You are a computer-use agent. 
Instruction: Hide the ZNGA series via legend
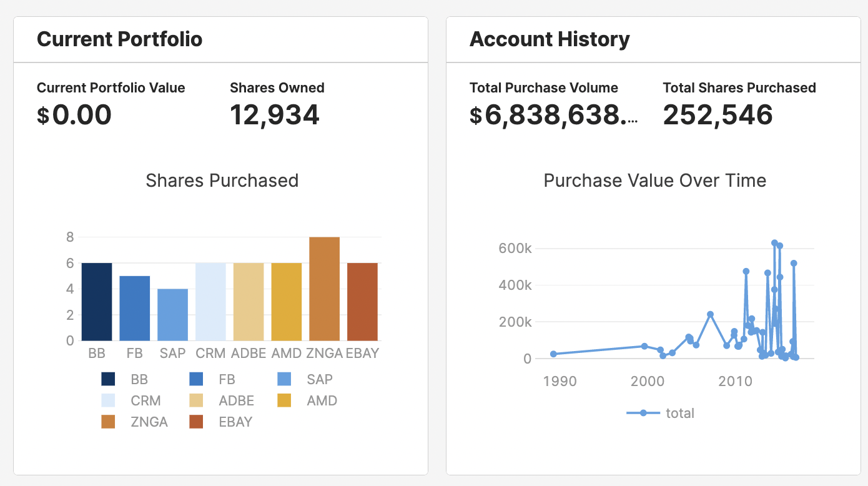(x=109, y=422)
